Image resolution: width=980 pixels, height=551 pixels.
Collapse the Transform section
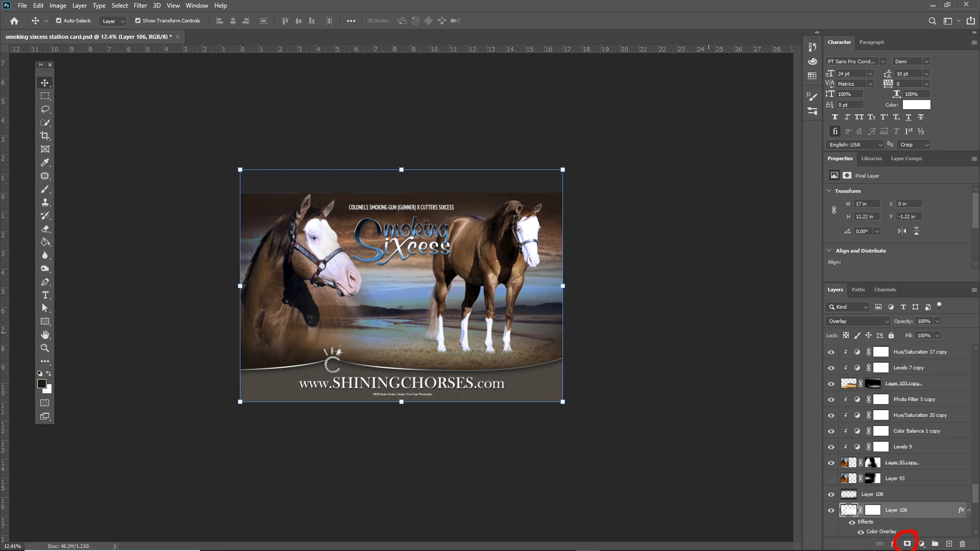[x=829, y=191]
